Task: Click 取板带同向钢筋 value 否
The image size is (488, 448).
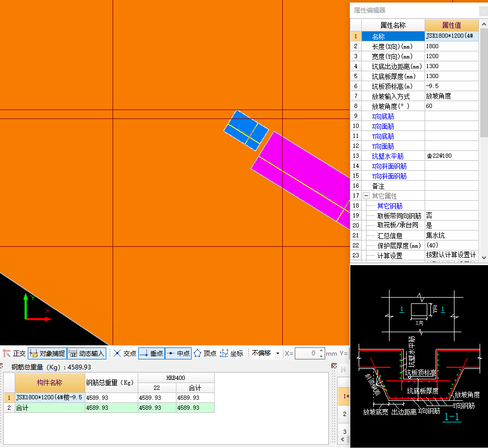Action: pos(451,215)
